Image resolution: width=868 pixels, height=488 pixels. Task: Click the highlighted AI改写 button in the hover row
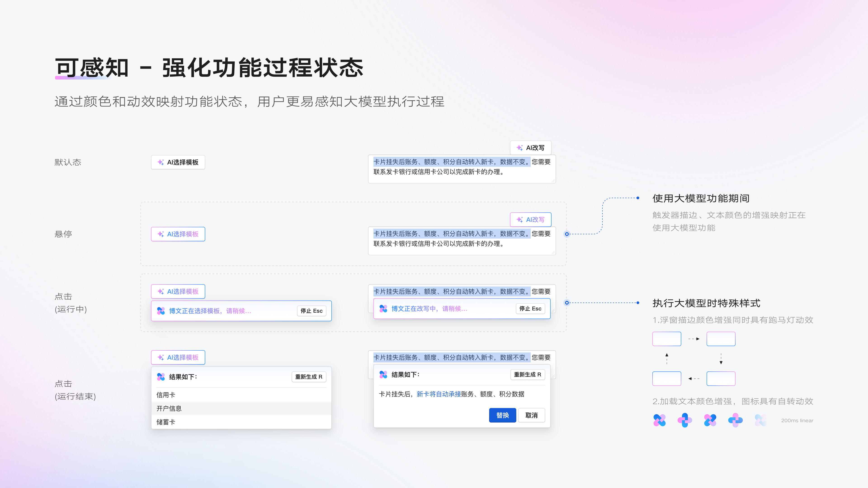pyautogui.click(x=530, y=220)
